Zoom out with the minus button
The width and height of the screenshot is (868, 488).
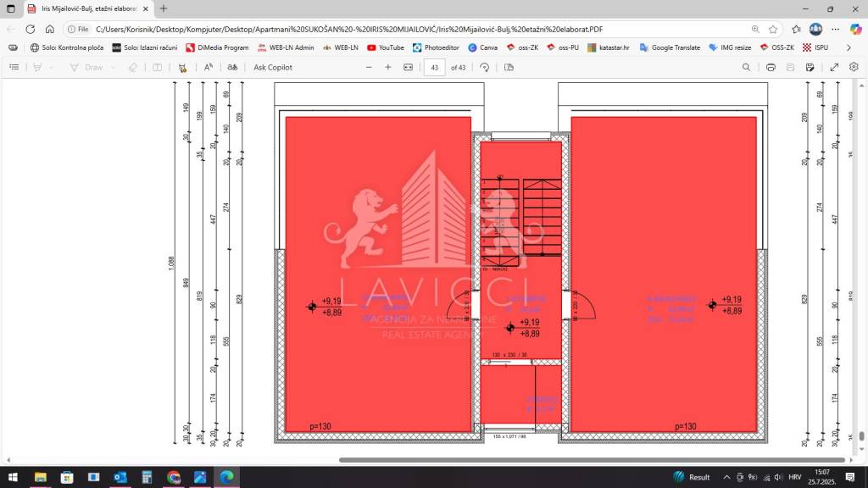(x=369, y=68)
